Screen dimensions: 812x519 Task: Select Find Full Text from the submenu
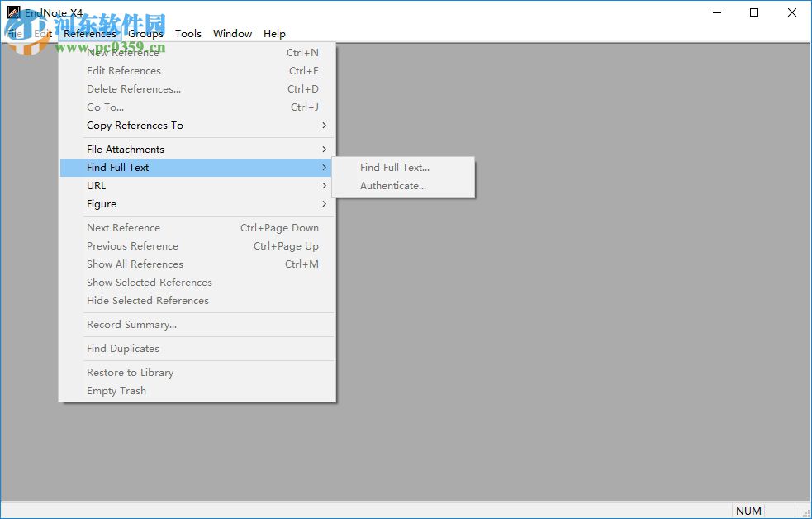pos(394,167)
